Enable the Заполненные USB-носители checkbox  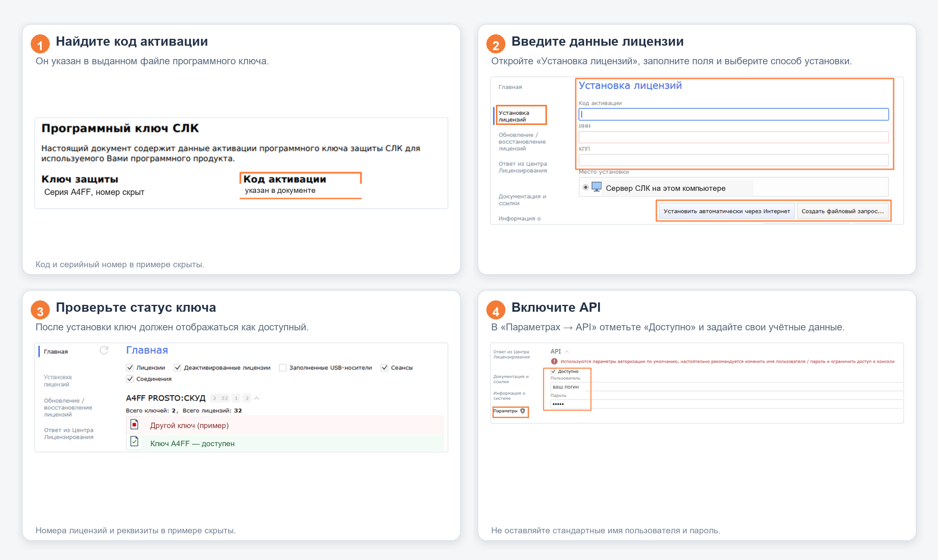click(x=283, y=368)
